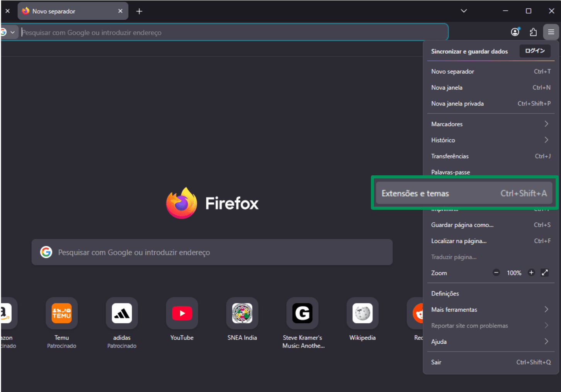Open the Temu sponsored shortcut
This screenshot has height=392, width=561.
(x=61, y=313)
